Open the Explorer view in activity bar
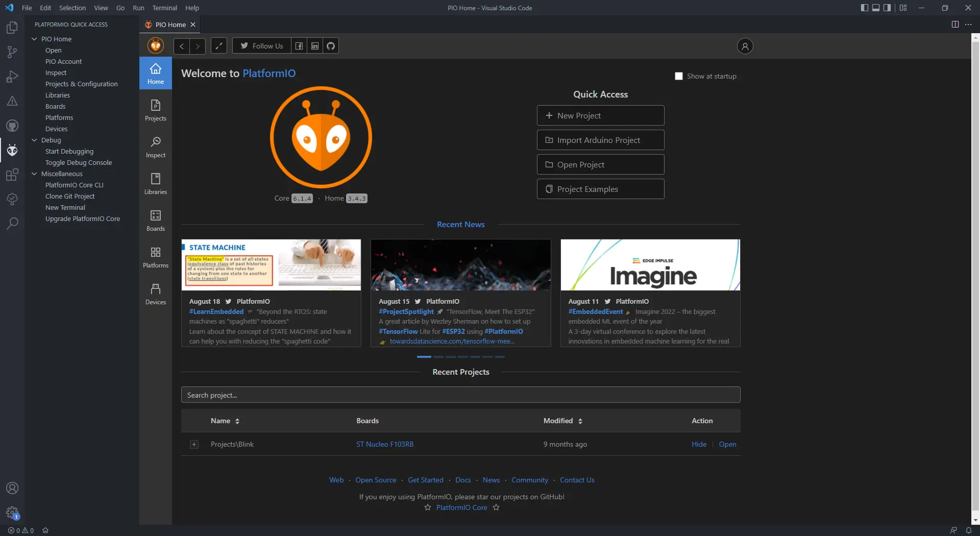The width and height of the screenshot is (980, 536). tap(12, 28)
